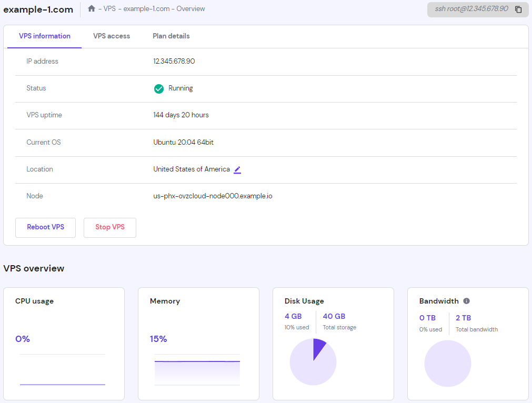Select the CPU usage percentage value
Screen dimensions: 532x403
[23, 339]
